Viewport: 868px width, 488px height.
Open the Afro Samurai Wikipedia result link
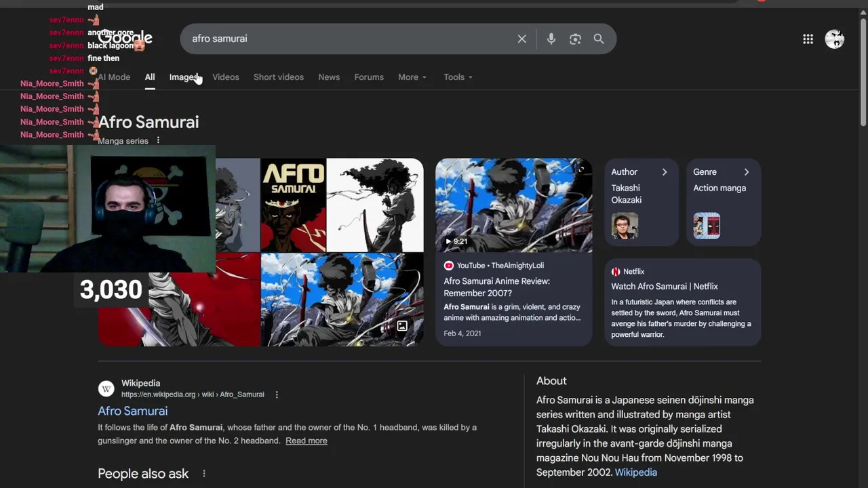[132, 411]
